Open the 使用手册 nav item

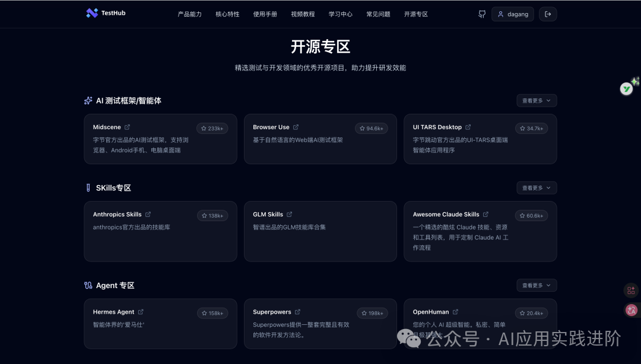point(265,14)
